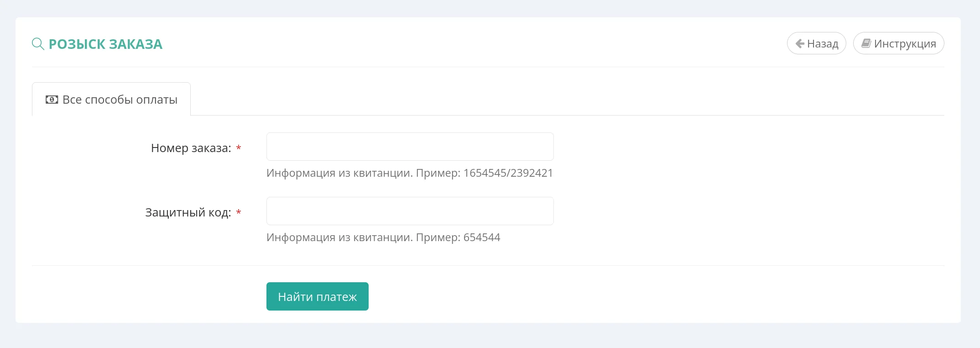
Task: Click the Найти платеж button
Action: click(317, 296)
